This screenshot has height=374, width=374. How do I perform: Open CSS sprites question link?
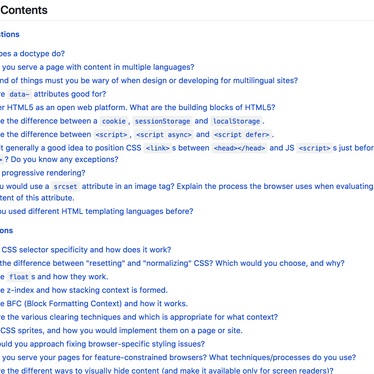[121, 330]
